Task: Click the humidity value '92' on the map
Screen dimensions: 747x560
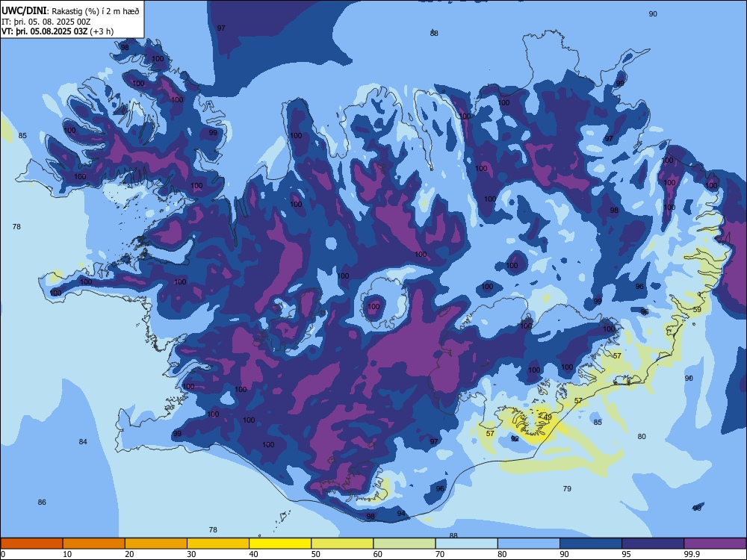Action: (515, 438)
